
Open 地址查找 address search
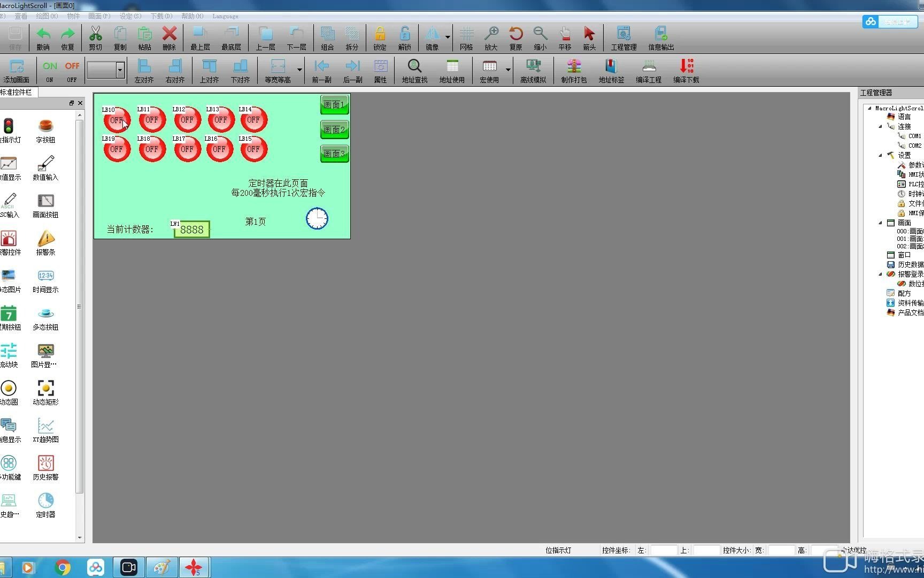pyautogui.click(x=415, y=71)
